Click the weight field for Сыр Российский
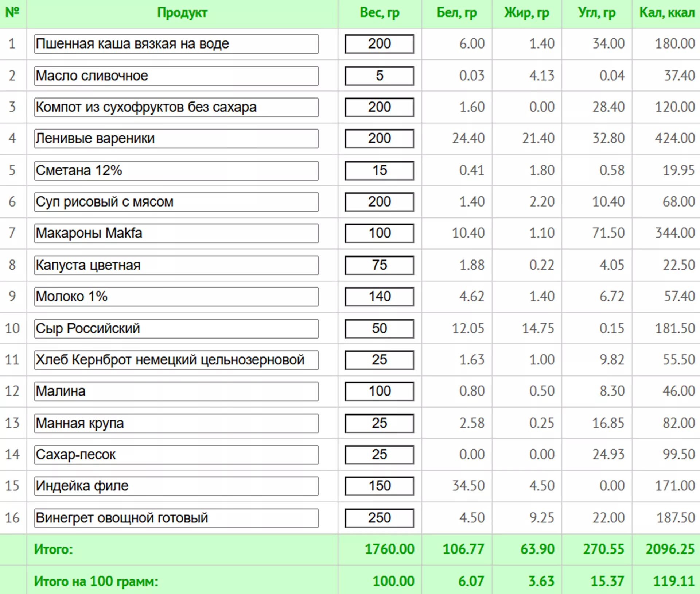 tap(379, 328)
